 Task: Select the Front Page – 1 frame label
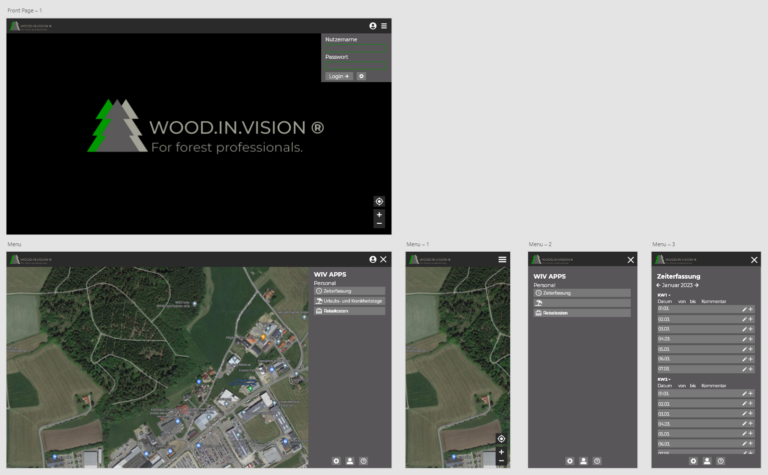coord(24,10)
